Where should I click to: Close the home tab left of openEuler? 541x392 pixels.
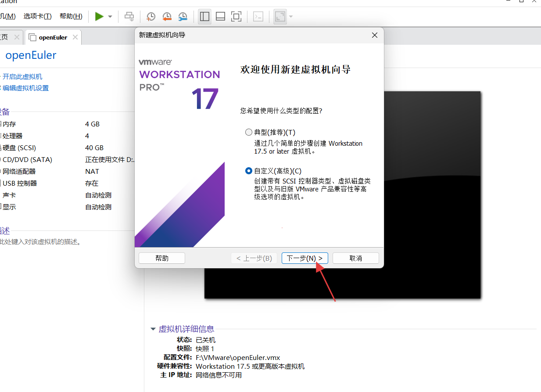pos(17,37)
